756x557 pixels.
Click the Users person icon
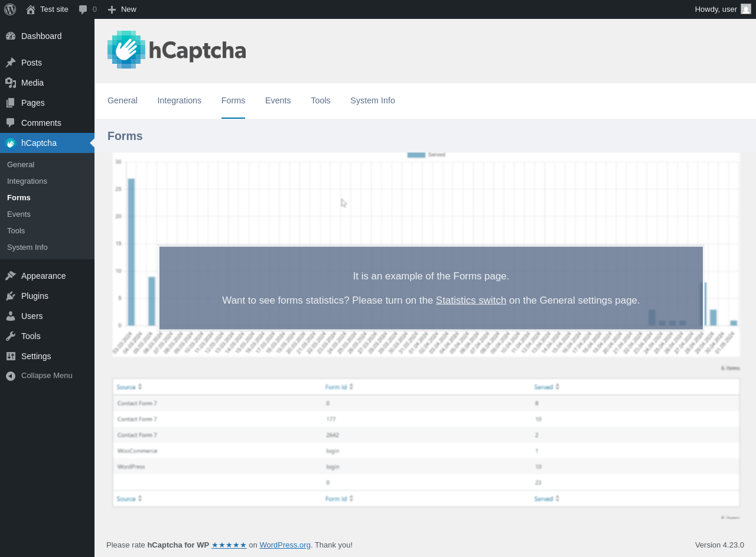pyautogui.click(x=11, y=316)
